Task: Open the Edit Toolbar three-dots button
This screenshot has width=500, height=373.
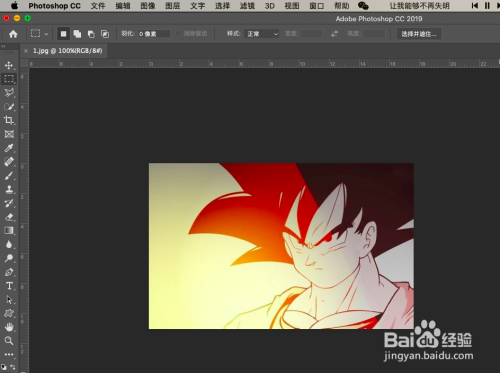Action: (x=9, y=354)
